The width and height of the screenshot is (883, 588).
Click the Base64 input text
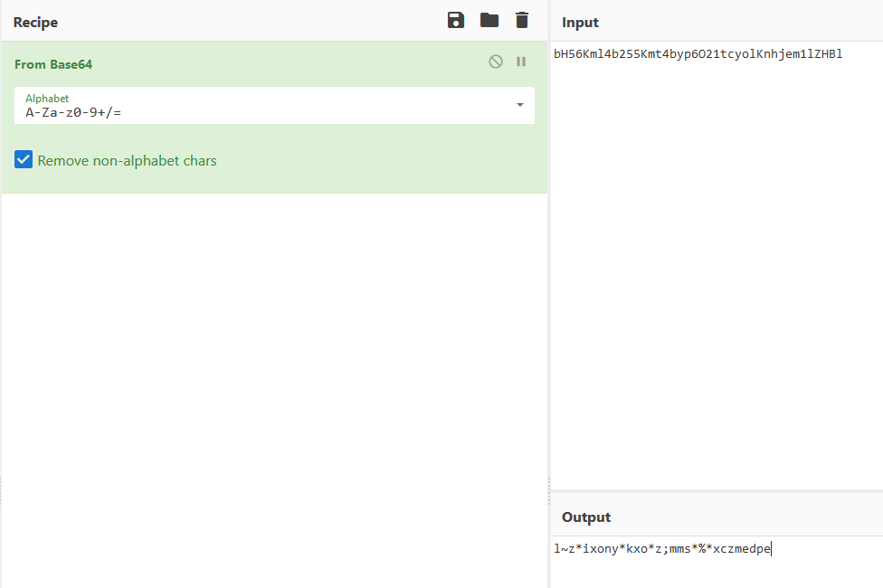(698, 54)
